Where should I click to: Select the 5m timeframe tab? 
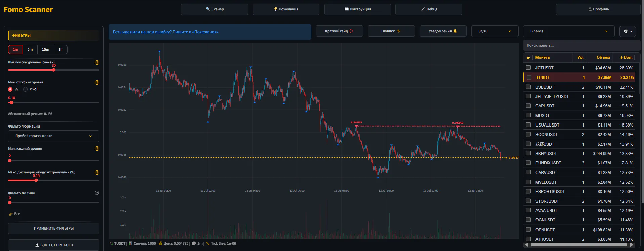(x=30, y=50)
